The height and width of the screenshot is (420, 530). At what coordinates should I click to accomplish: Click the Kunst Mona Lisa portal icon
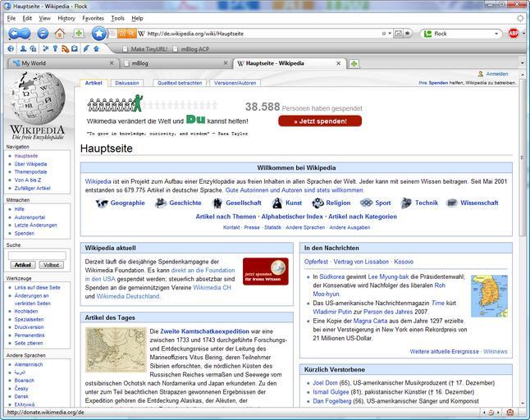277,203
